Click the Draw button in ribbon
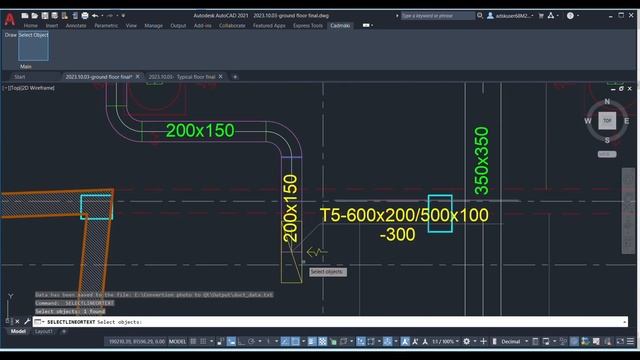640x360 pixels. pyautogui.click(x=11, y=35)
